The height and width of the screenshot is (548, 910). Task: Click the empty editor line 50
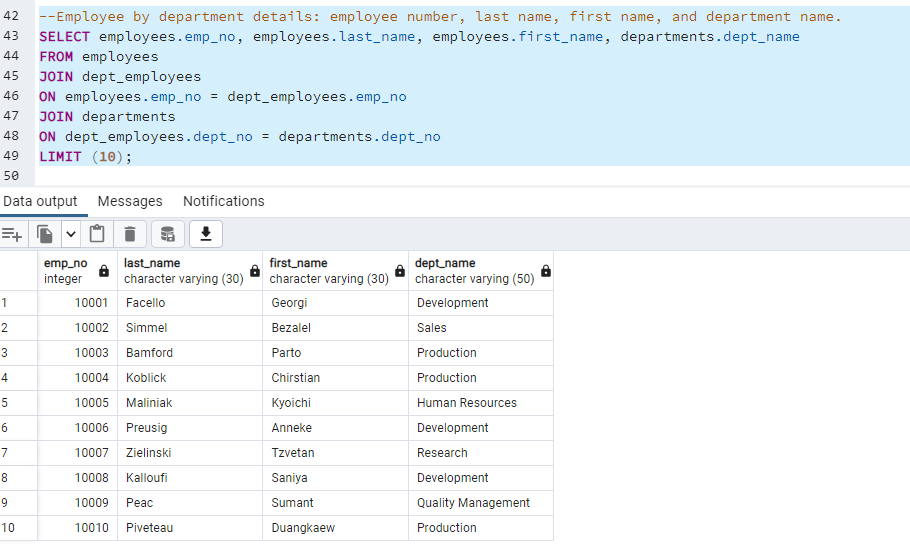pyautogui.click(x=472, y=176)
